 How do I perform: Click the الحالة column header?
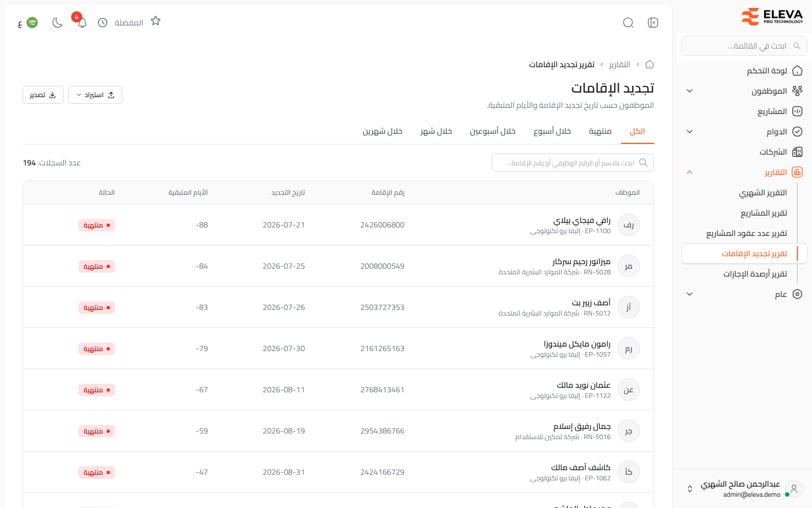click(107, 192)
